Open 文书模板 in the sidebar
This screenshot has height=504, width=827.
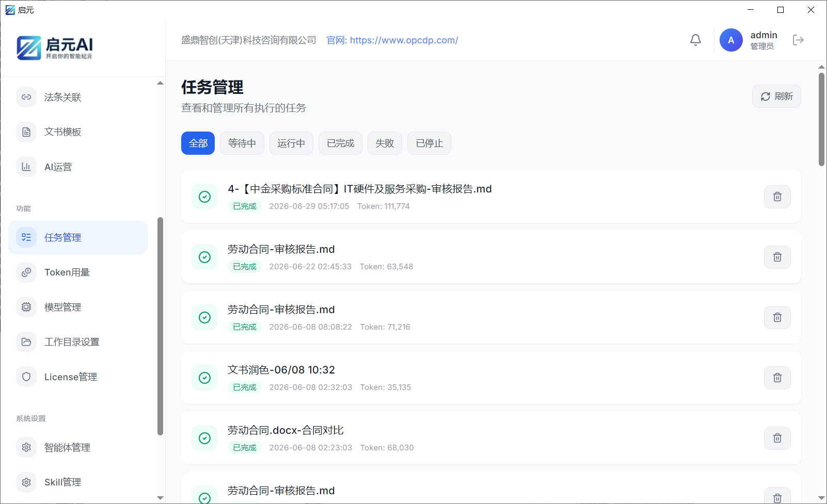point(78,132)
